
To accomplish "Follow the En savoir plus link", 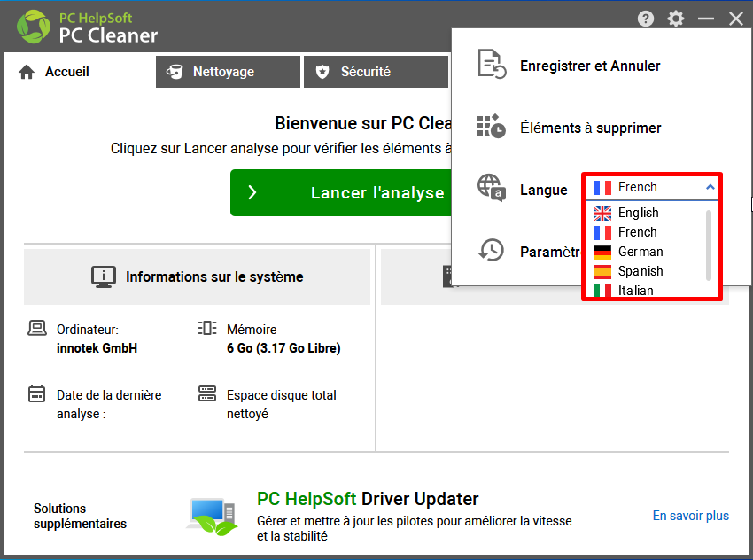I will click(x=690, y=516).
